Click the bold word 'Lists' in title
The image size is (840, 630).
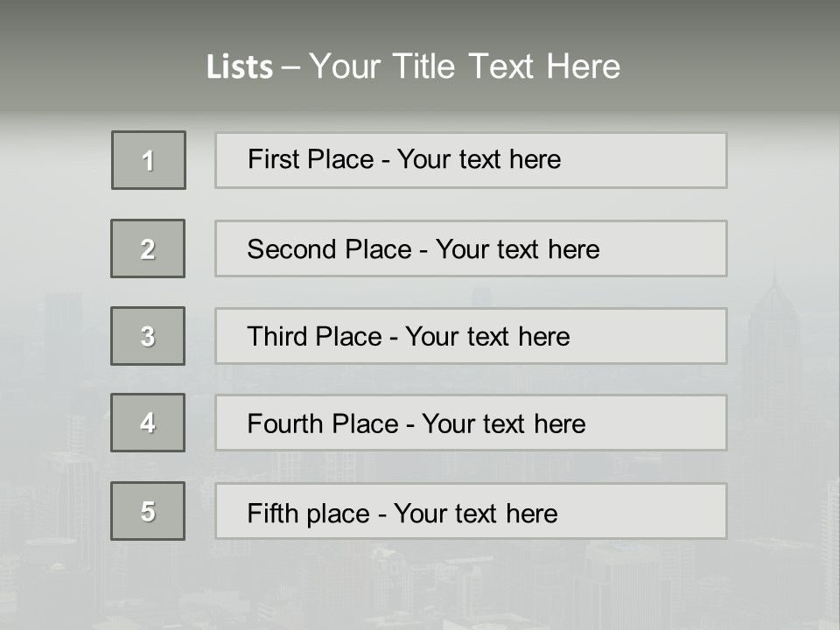pyautogui.click(x=239, y=67)
